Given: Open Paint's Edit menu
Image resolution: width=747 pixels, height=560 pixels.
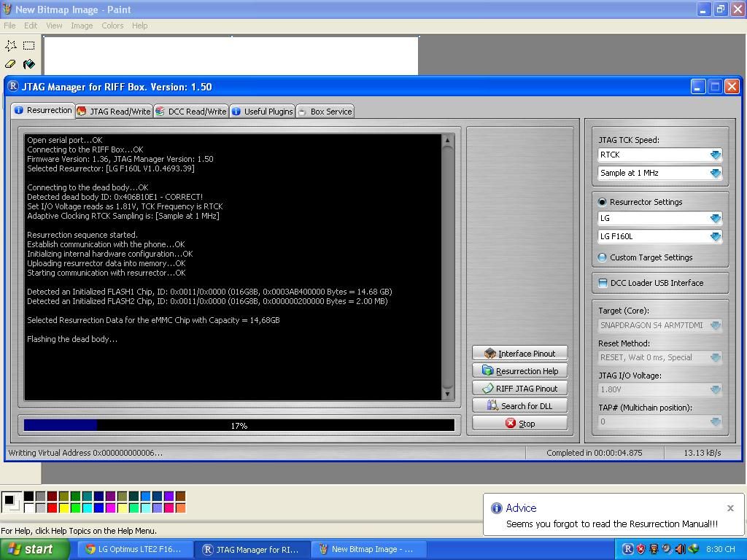Looking at the screenshot, I should 31,26.
